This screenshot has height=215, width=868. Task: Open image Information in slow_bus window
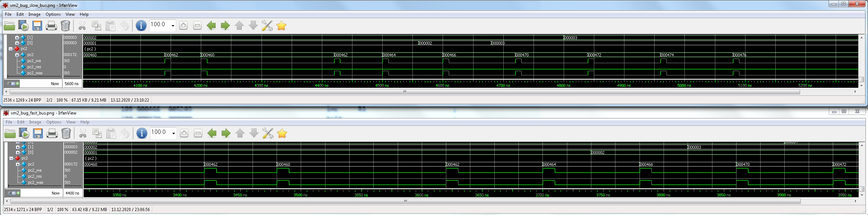click(141, 26)
